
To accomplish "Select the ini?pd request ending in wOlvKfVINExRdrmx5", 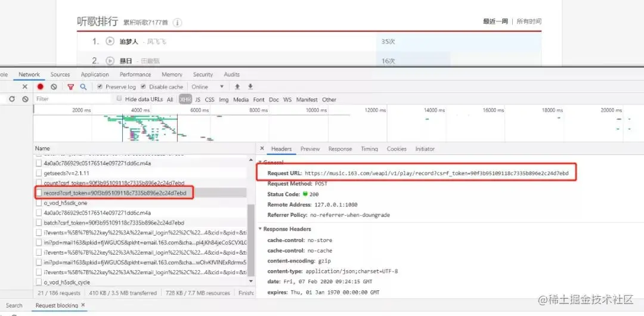I will pos(141,262).
